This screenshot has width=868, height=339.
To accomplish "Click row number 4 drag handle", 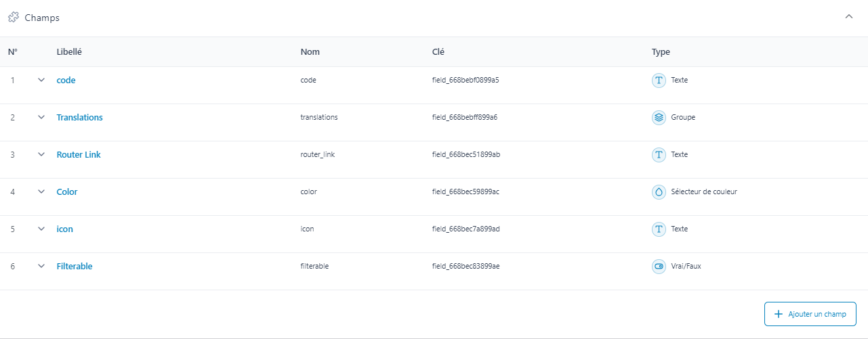I will tap(13, 192).
